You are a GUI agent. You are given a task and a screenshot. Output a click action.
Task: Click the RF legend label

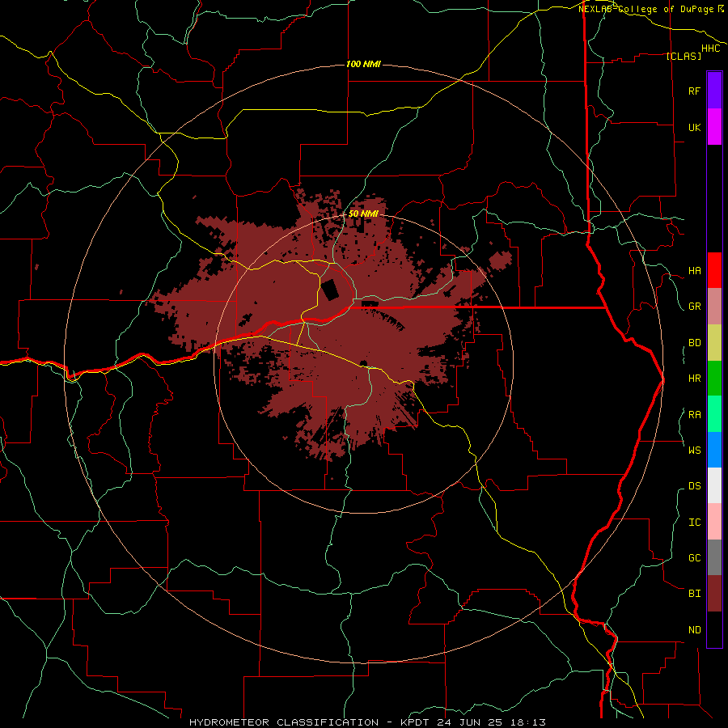point(694,91)
